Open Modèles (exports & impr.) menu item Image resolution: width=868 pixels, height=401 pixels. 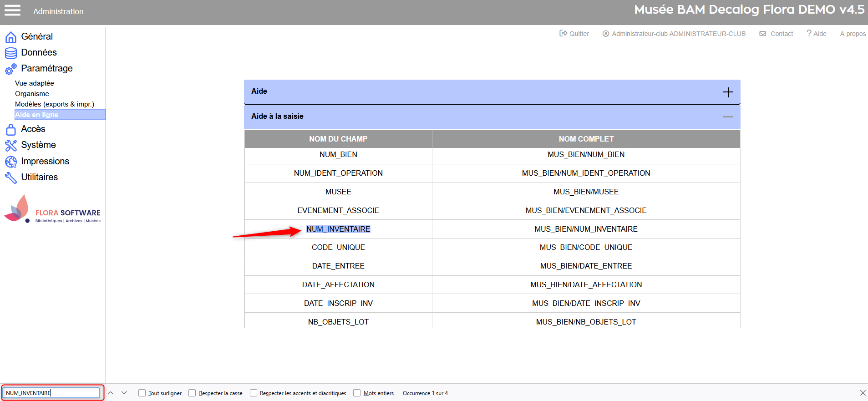[55, 104]
